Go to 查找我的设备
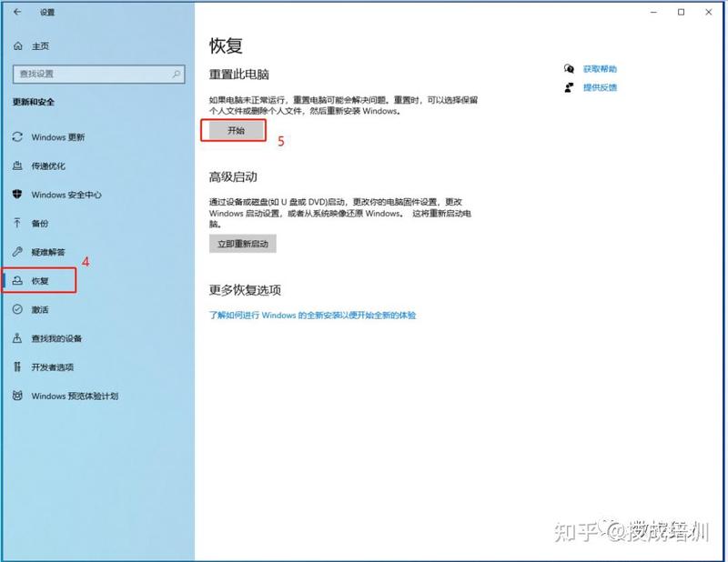 (56, 338)
